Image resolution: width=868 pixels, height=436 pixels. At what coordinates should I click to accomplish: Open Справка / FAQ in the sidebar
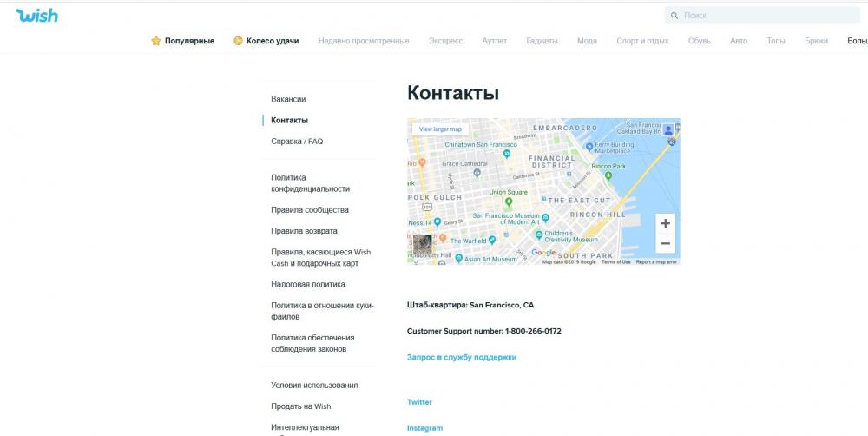coord(297,142)
